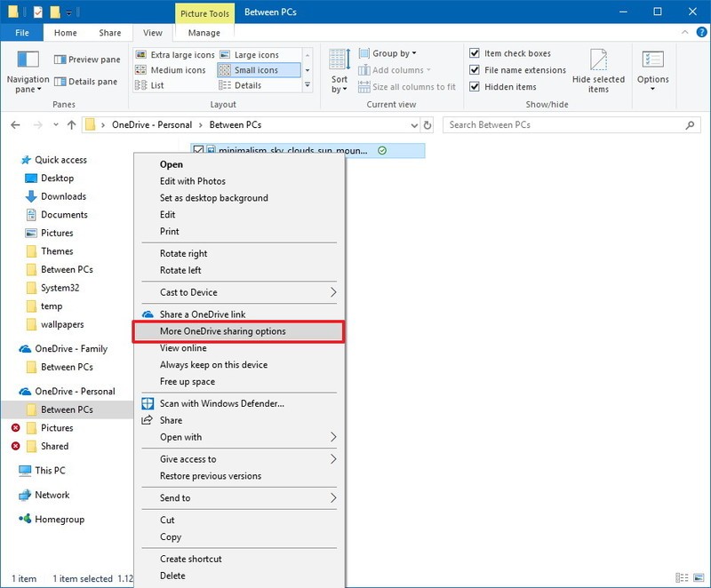
Task: Switch to List layout
Action: coord(149,85)
